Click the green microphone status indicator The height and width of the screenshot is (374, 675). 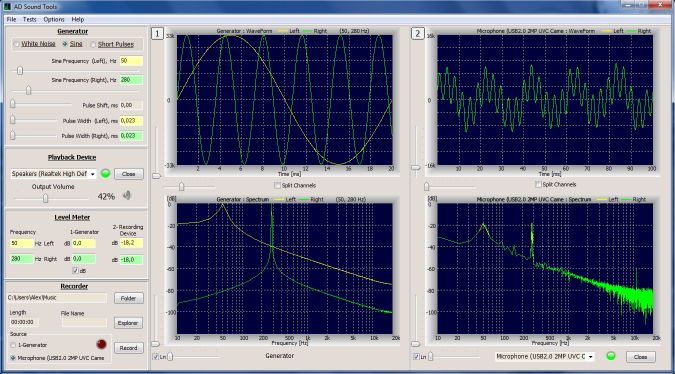click(x=610, y=356)
